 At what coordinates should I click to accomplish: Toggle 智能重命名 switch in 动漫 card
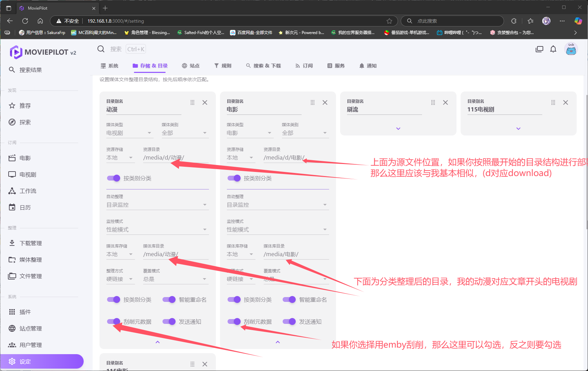coord(169,299)
